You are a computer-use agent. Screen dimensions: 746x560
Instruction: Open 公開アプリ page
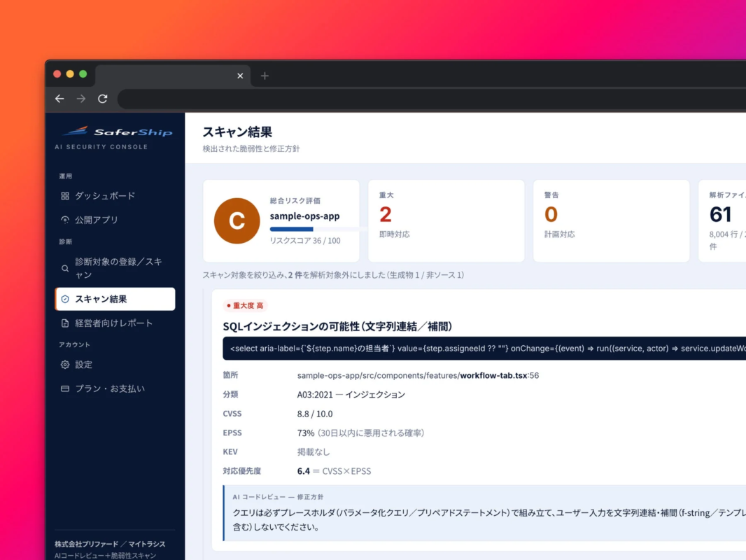(115, 220)
